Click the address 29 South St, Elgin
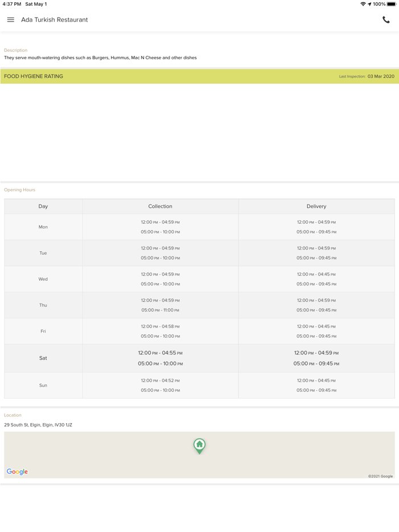 click(38, 425)
